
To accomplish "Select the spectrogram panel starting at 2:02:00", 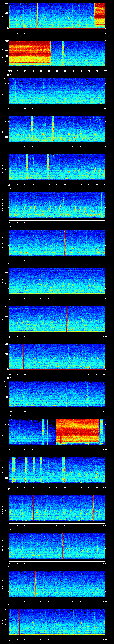I will (x=57, y=53).
